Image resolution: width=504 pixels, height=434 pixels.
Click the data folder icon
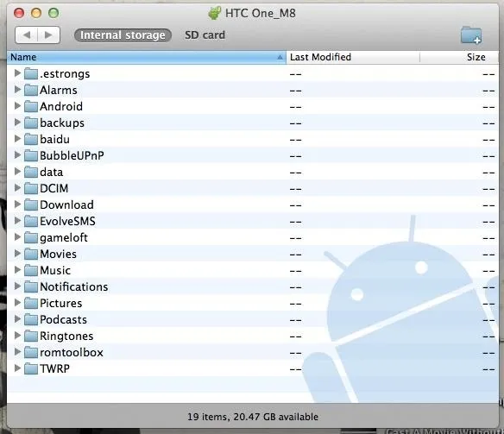point(31,172)
